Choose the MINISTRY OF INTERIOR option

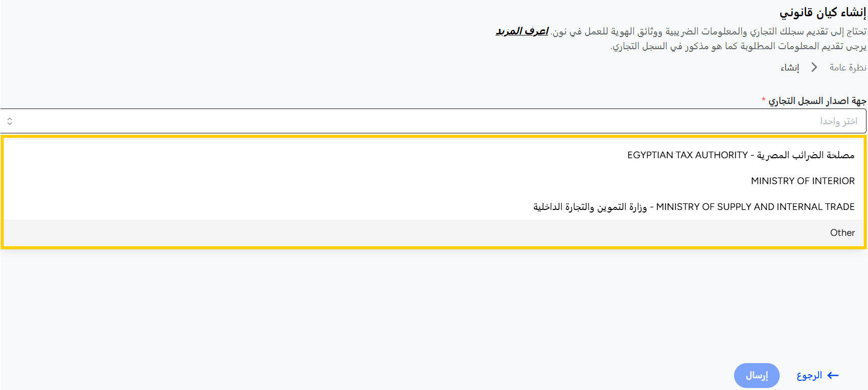pos(803,181)
